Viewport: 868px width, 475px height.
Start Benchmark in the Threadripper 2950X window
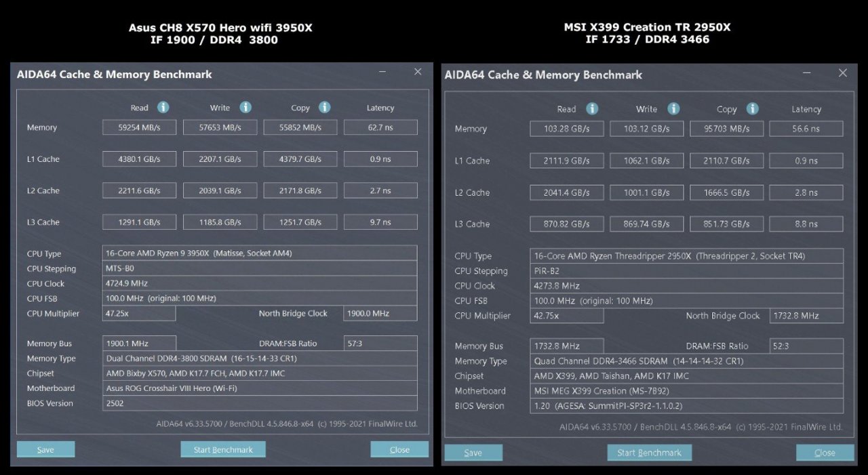(x=649, y=453)
